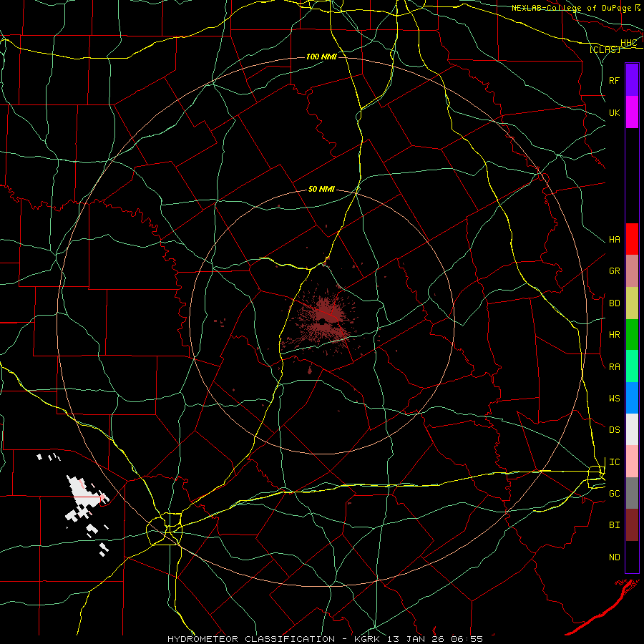The image size is (644, 644).
Task: Select the GC gray legend swatch
Action: [x=632, y=493]
